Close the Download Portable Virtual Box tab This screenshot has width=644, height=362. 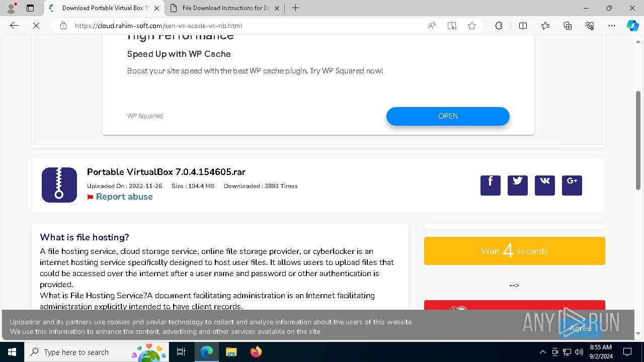157,8
